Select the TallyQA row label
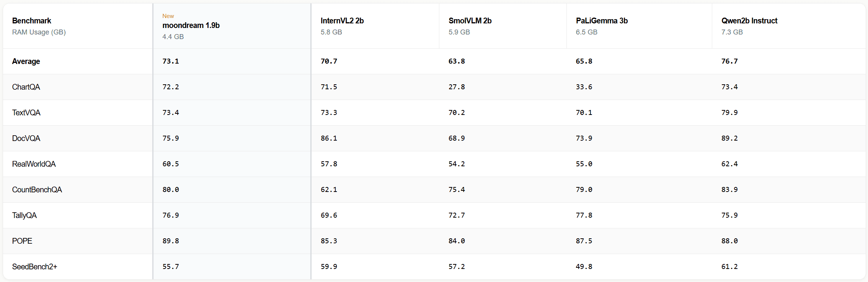This screenshot has height=282, width=868. pyautogui.click(x=24, y=215)
